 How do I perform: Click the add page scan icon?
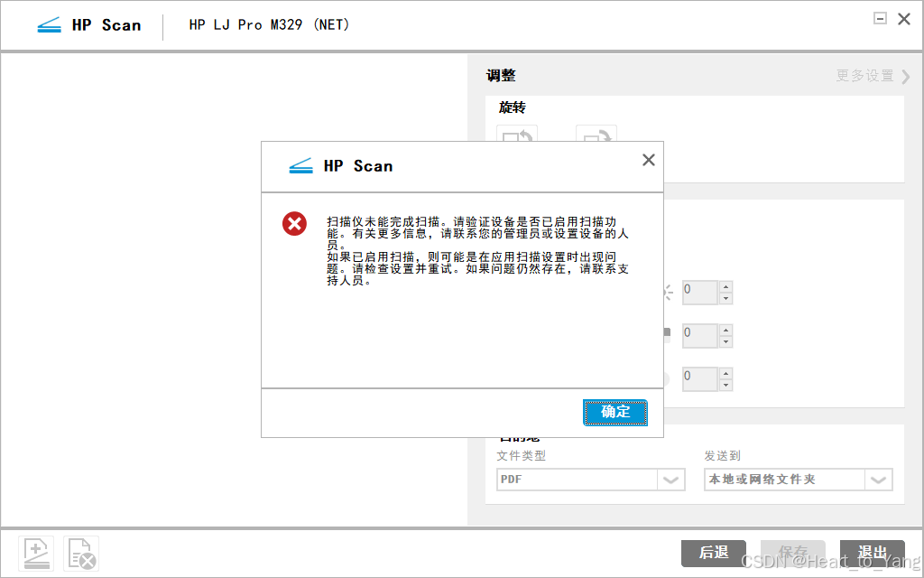click(36, 554)
